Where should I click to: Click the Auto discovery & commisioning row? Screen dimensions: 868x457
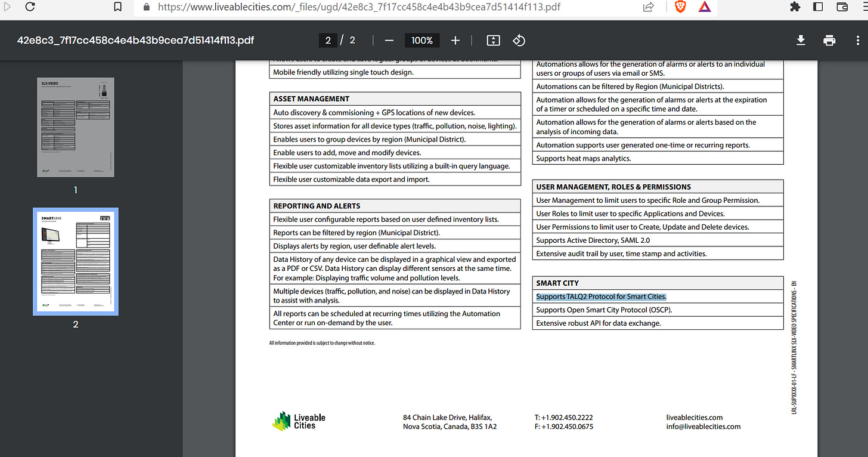coord(395,112)
